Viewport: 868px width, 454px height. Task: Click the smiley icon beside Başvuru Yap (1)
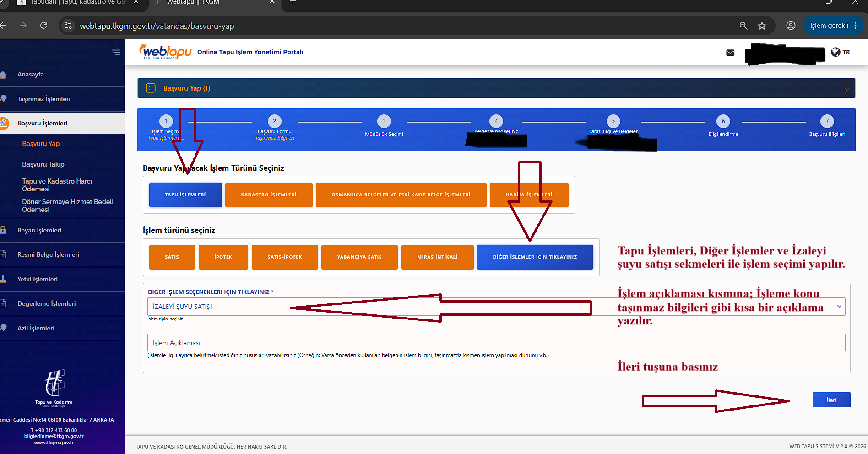pyautogui.click(x=151, y=88)
